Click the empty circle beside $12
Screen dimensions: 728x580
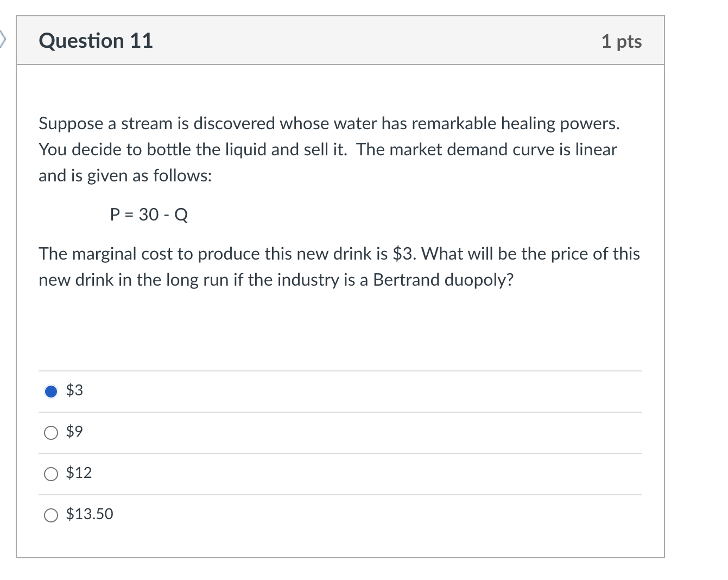click(51, 474)
